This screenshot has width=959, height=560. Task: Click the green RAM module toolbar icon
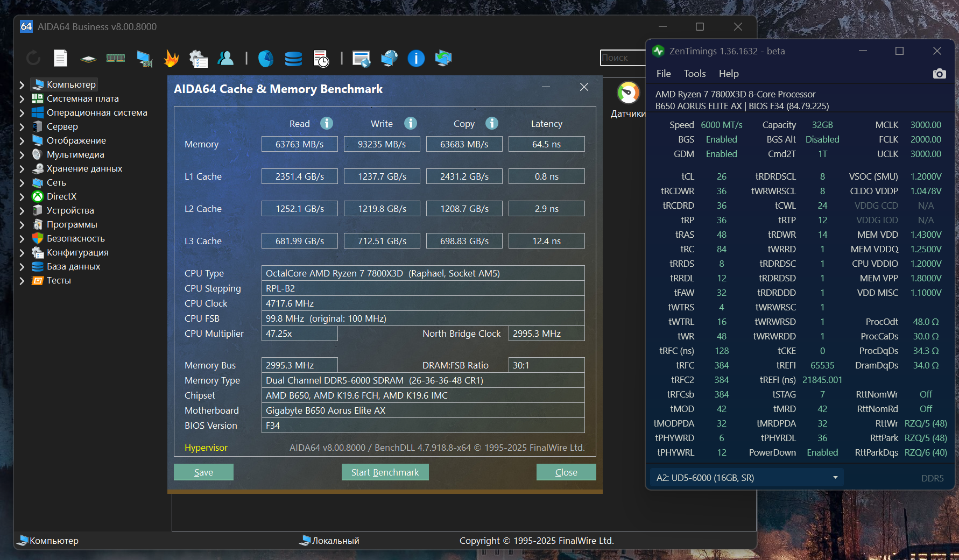[116, 58]
